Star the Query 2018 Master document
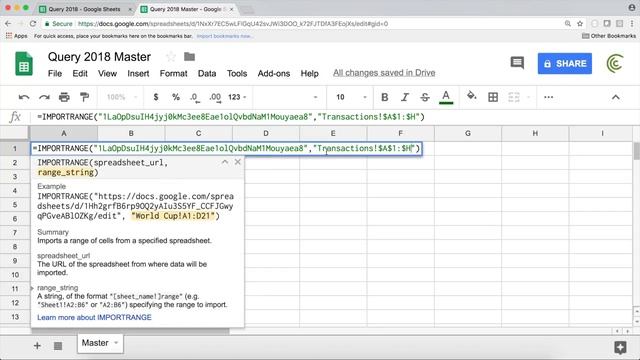This screenshot has width=640, height=360. point(171,57)
